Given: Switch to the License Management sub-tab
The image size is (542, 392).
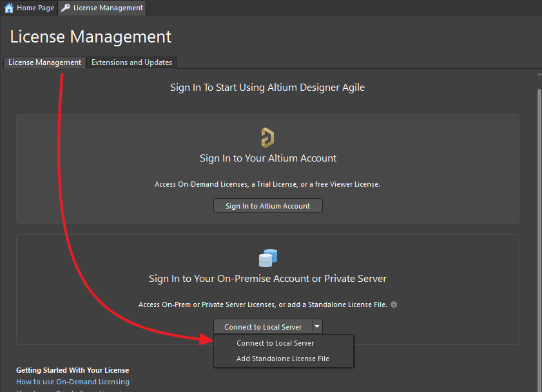Looking at the screenshot, I should (x=44, y=62).
